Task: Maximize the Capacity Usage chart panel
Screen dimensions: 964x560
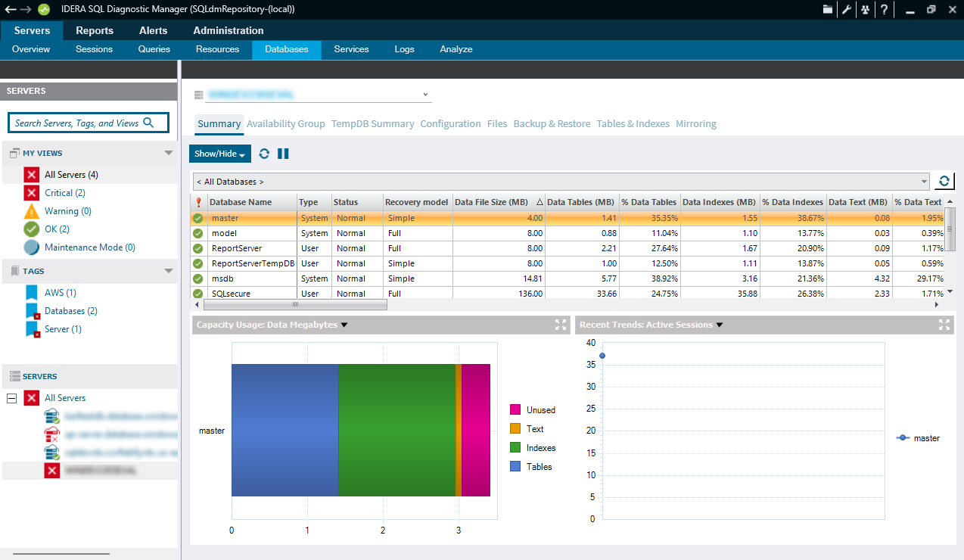Action: [561, 325]
